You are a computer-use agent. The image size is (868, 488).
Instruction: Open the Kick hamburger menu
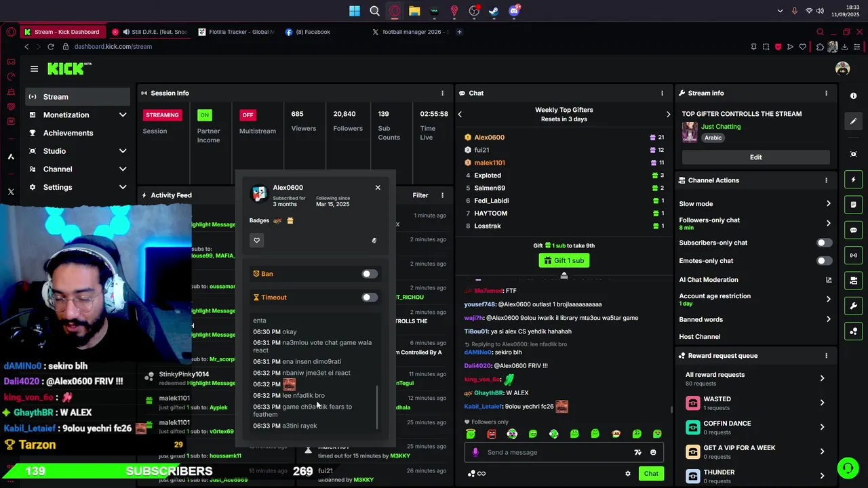point(34,68)
